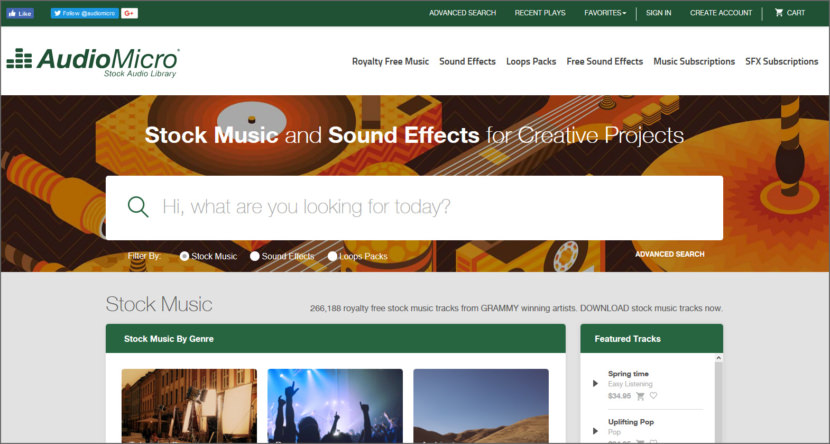Select the Sound Effects filter radio
This screenshot has height=444, width=830.
[x=255, y=256]
